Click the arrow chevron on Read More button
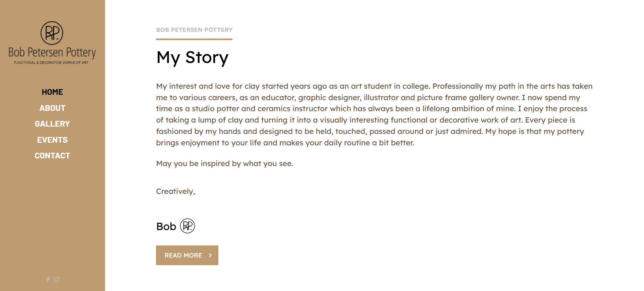 pos(210,256)
